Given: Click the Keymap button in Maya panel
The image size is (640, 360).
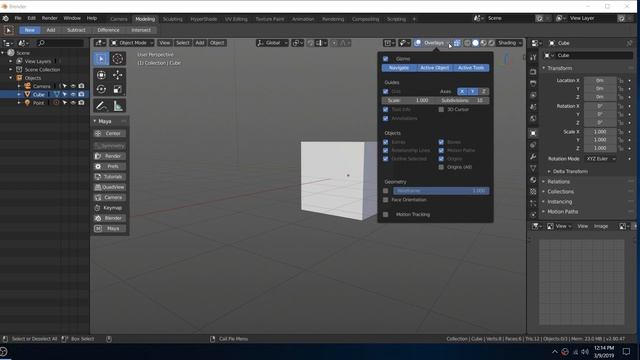Looking at the screenshot, I should coord(109,208).
